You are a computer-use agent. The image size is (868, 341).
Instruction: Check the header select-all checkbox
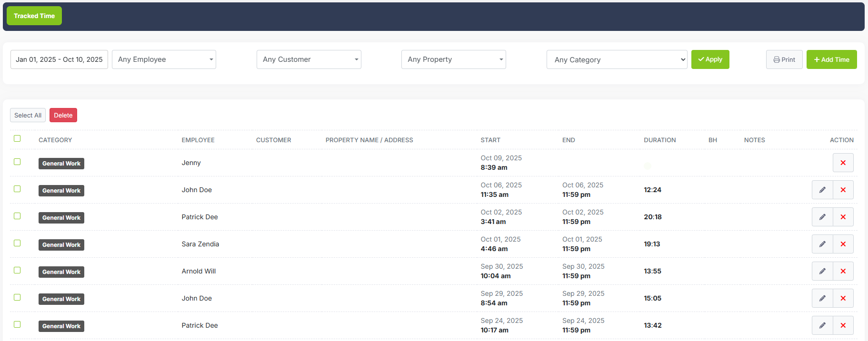(x=17, y=138)
